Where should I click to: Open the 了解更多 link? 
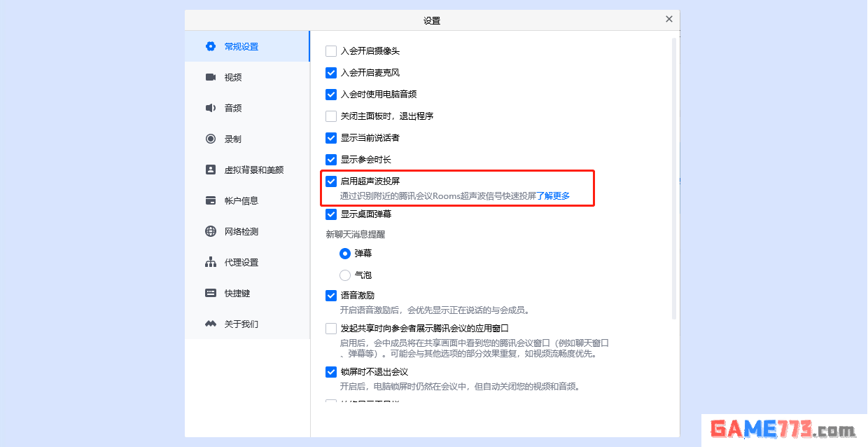tap(553, 196)
